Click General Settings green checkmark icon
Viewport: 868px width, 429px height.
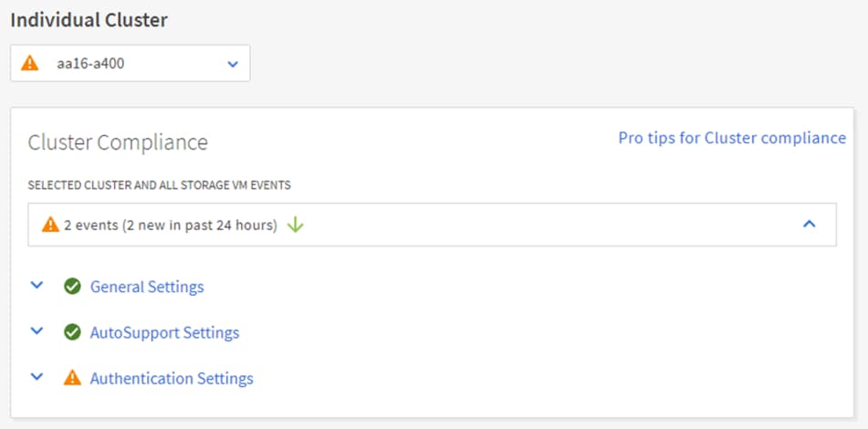pos(72,287)
